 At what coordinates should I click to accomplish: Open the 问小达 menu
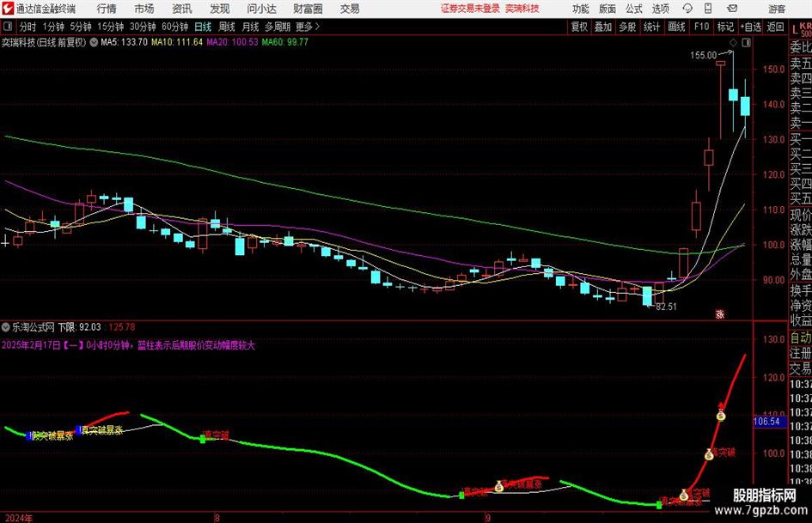point(261,9)
